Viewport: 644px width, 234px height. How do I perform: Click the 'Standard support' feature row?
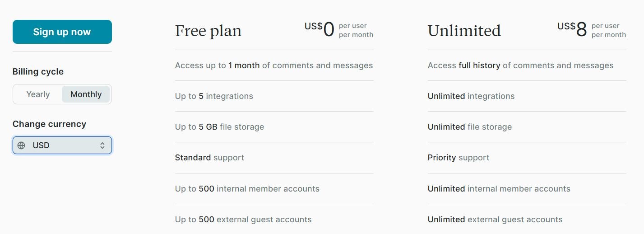click(x=274, y=158)
